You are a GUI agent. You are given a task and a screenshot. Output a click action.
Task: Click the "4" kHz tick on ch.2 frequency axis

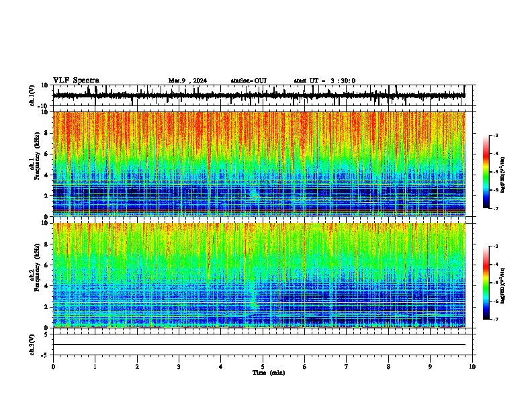pos(47,286)
